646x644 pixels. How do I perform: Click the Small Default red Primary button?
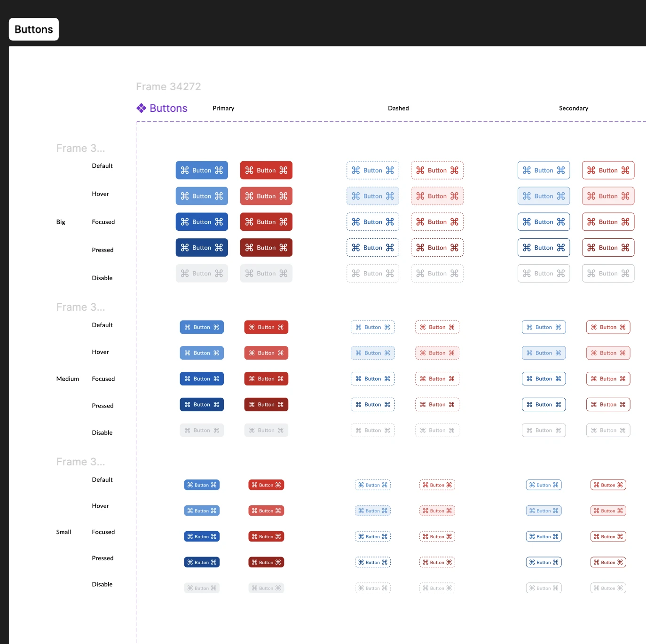[x=266, y=485]
